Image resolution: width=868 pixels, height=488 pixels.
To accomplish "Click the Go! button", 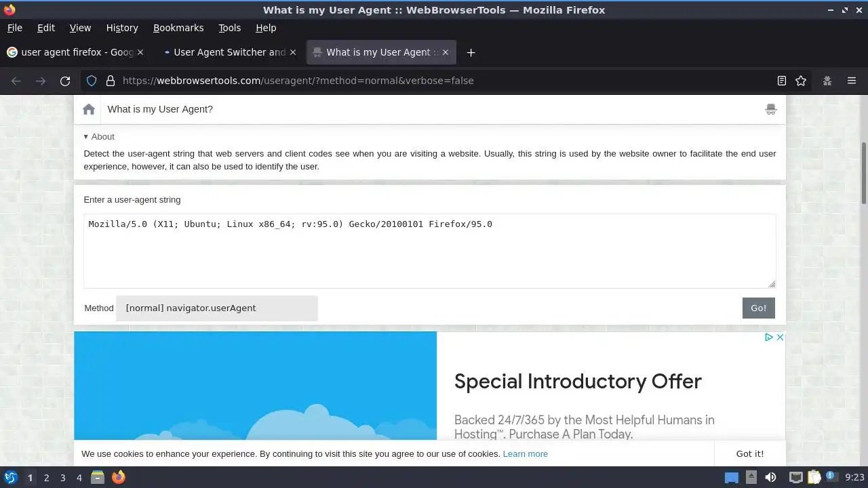I will point(758,308).
